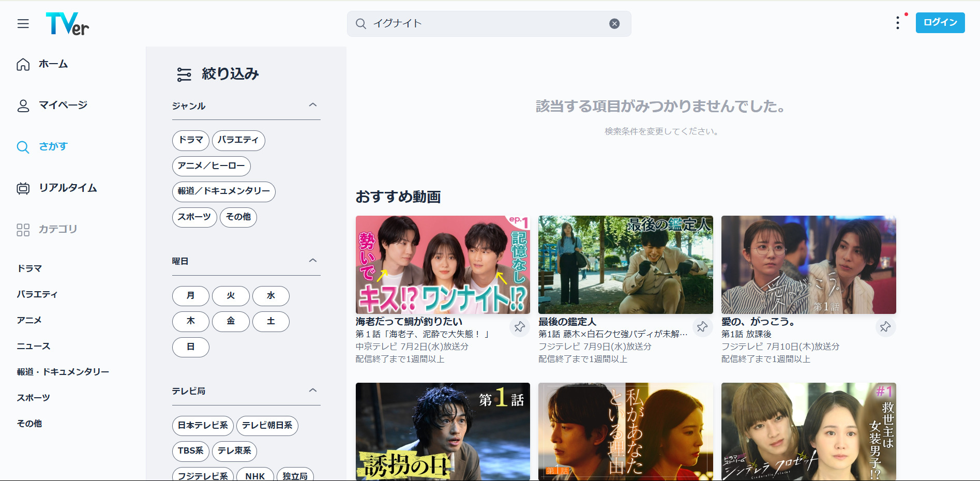Click the search input field with イグナイト
The image size is (980, 481).
tap(489, 24)
